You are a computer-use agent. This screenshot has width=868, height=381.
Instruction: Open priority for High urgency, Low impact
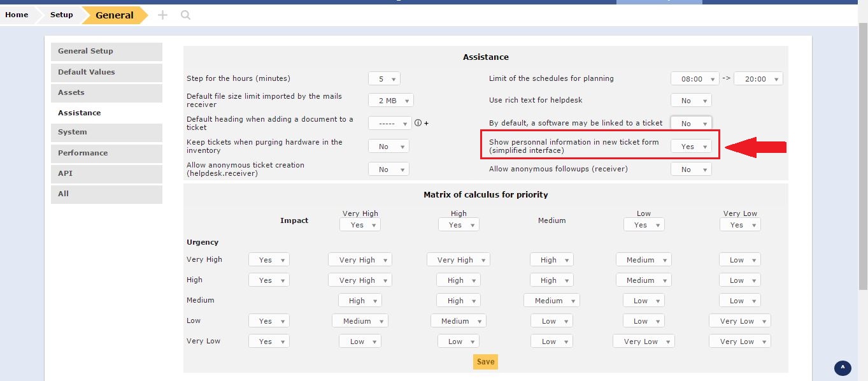tap(644, 280)
